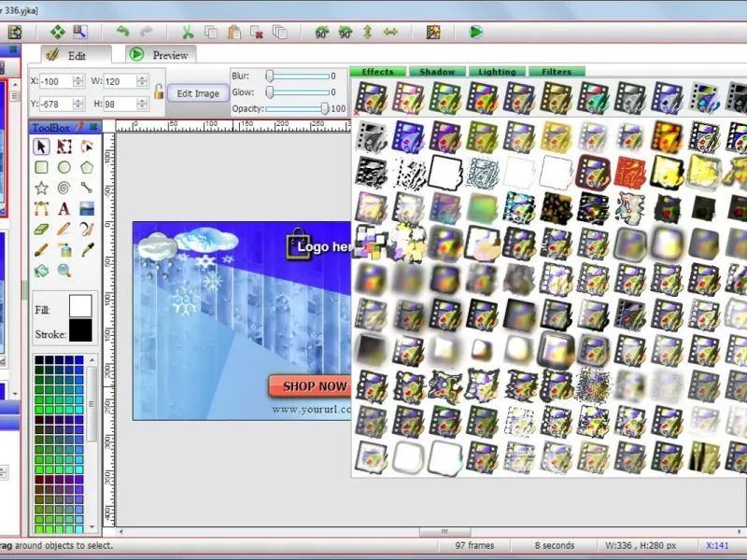The image size is (747, 560).
Task: Select the eraser tool
Action: (x=41, y=230)
